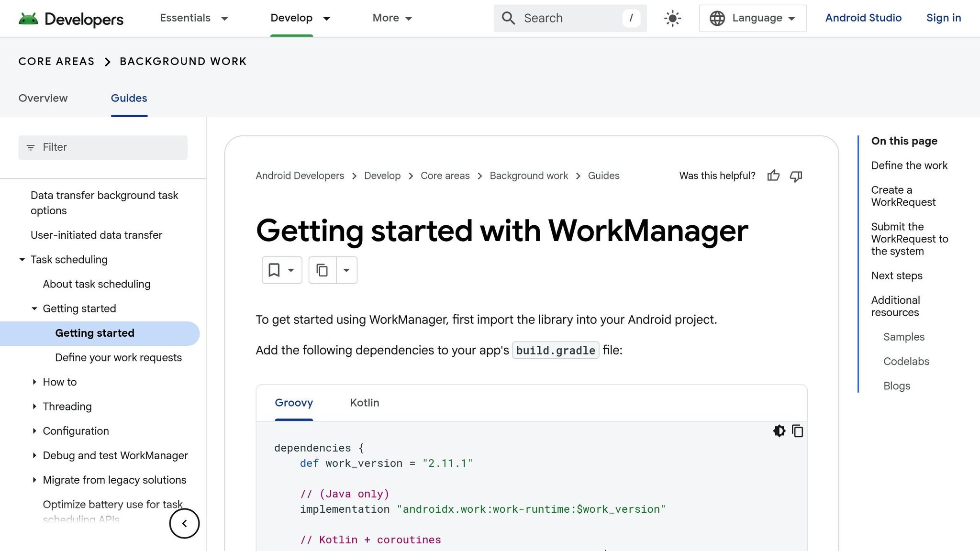980x551 pixels.
Task: Give a thumbs up to this page
Action: tap(773, 176)
